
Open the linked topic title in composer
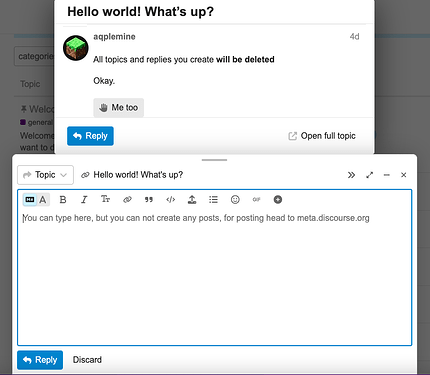(138, 175)
